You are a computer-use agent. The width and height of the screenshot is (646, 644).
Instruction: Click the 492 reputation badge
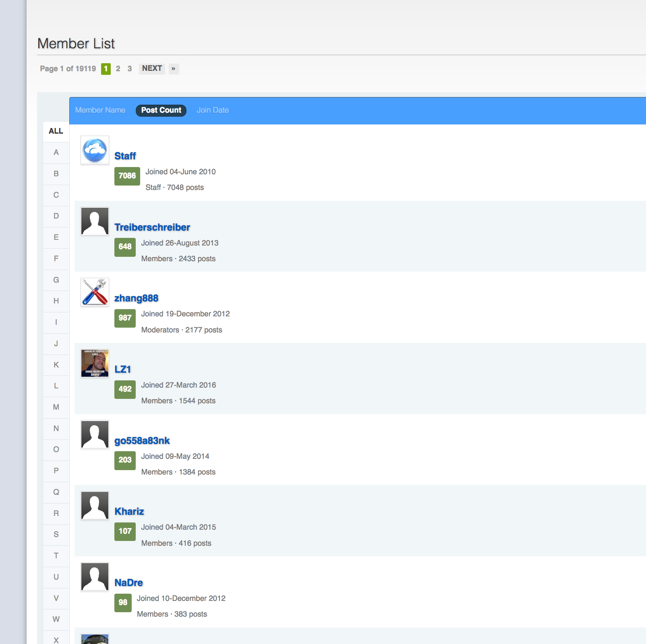coord(125,389)
